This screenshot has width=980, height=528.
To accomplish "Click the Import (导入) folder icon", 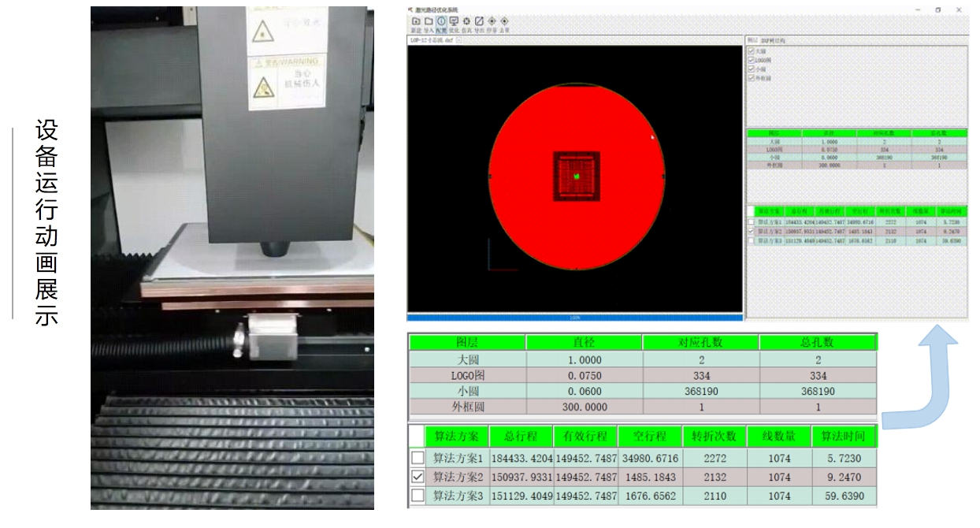I will pos(429,20).
